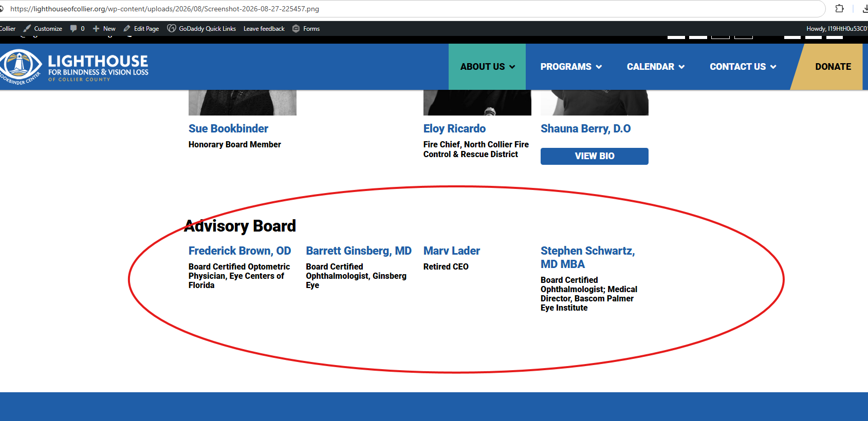Viewport: 868px width, 421px height.
Task: Click the Forms icon in admin bar
Action: coord(296,29)
